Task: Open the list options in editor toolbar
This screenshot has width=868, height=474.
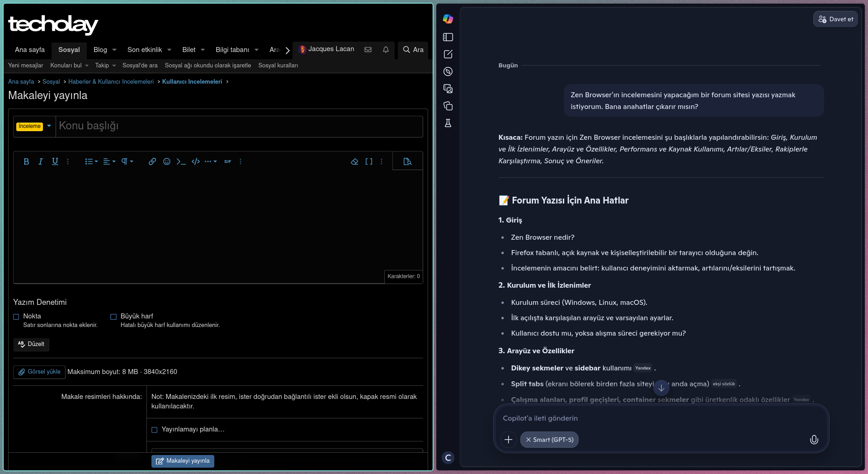Action: tap(91, 161)
